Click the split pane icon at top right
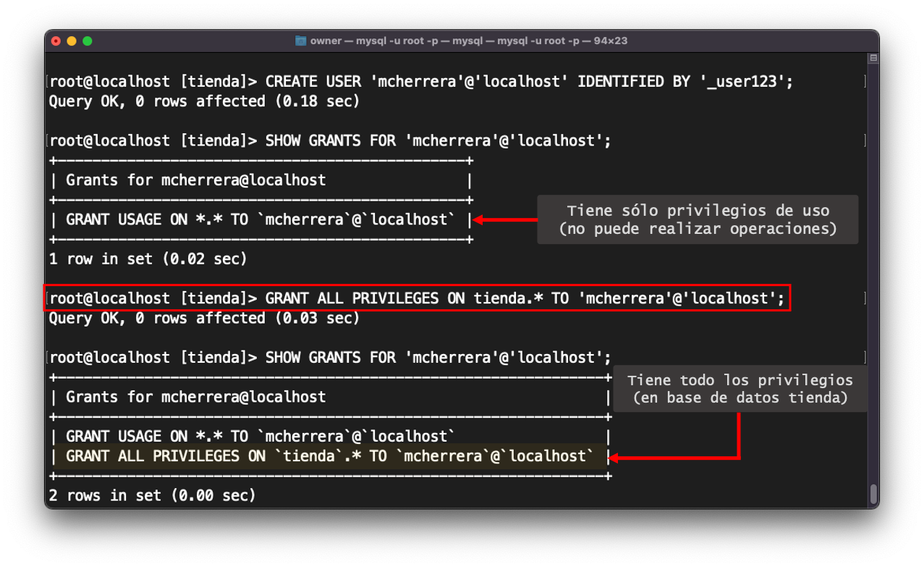The image size is (924, 567). 873,59
